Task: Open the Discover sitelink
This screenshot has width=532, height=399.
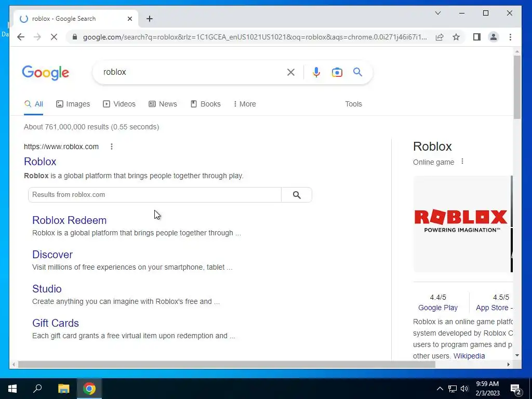Action: [x=52, y=255]
